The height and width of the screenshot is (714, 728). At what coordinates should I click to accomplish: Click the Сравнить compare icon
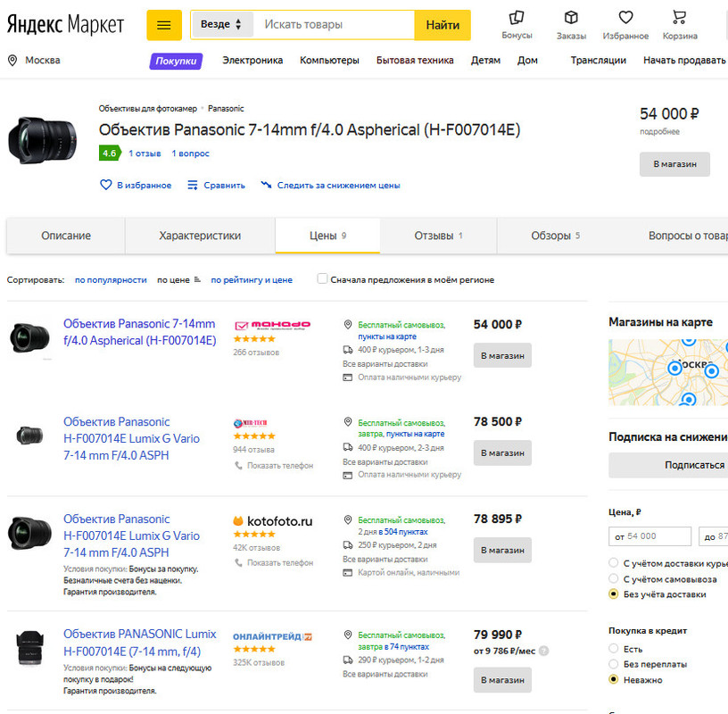192,185
